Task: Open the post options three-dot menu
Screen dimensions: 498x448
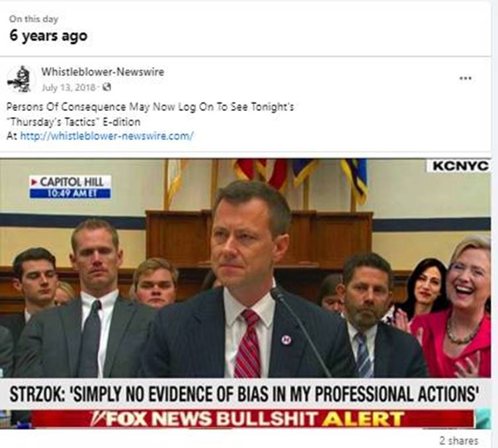Action: (465, 78)
